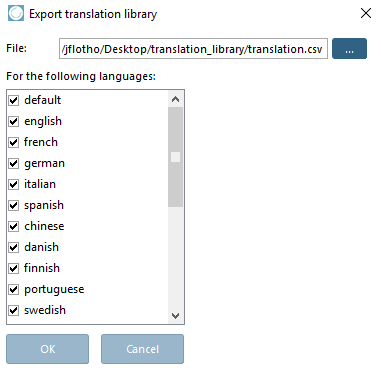Viewport: 381px width, 370px height.
Task: Cancel the export translation dialog
Action: (x=142, y=349)
